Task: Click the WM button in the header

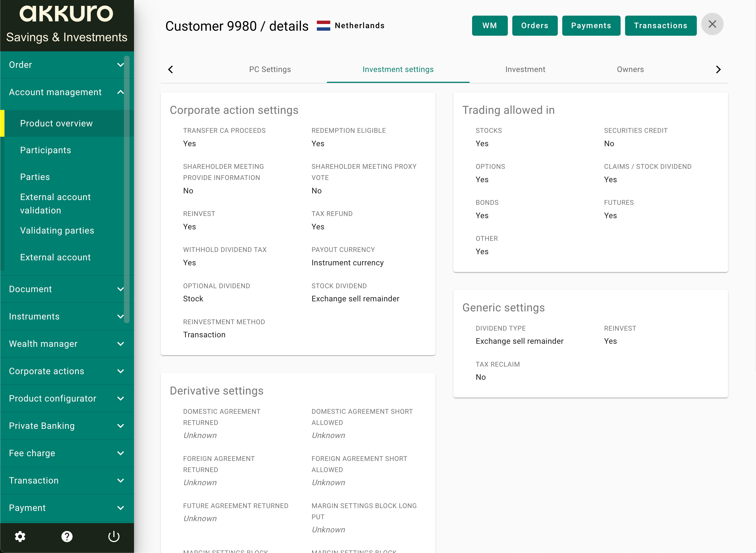Action: point(489,25)
